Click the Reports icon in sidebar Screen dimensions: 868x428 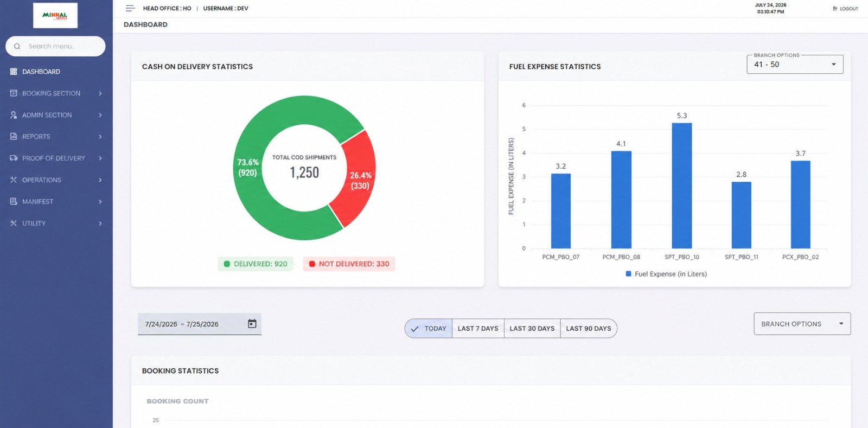14,137
